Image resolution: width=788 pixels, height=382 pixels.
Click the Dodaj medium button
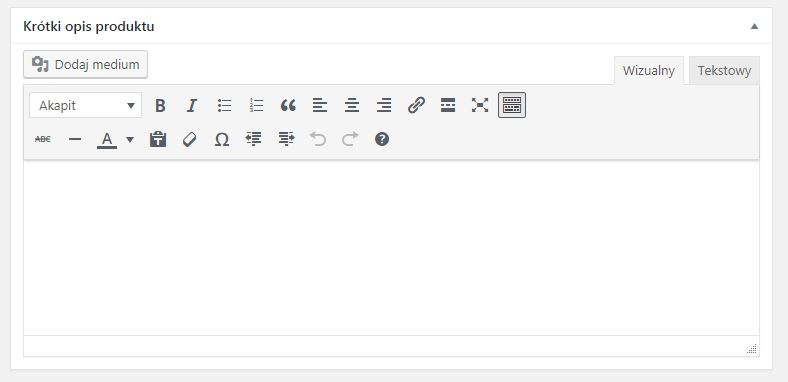[85, 64]
